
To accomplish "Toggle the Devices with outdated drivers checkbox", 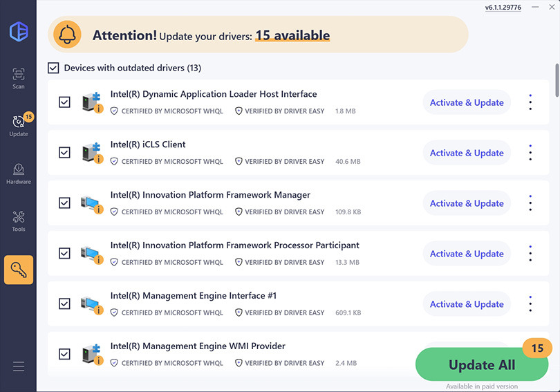I will (x=53, y=68).
